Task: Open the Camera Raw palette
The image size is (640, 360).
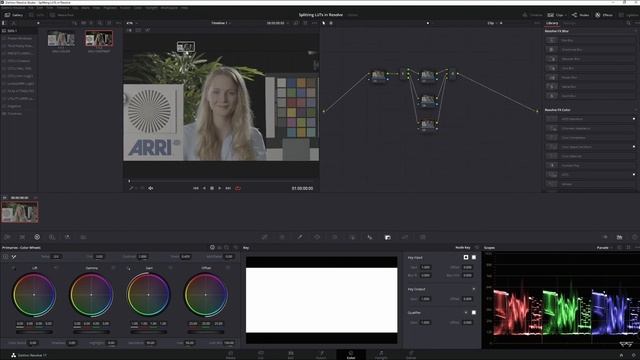Action: 7,237
